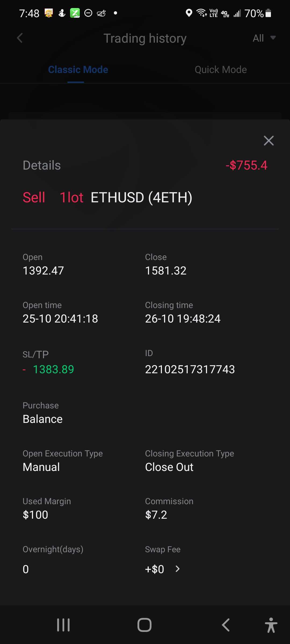
Task: Go back from Trading history
Action: 20,38
